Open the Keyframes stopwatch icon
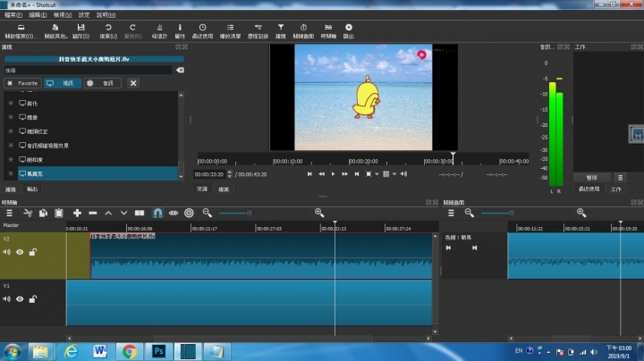The width and height of the screenshot is (644, 361). pos(303,28)
